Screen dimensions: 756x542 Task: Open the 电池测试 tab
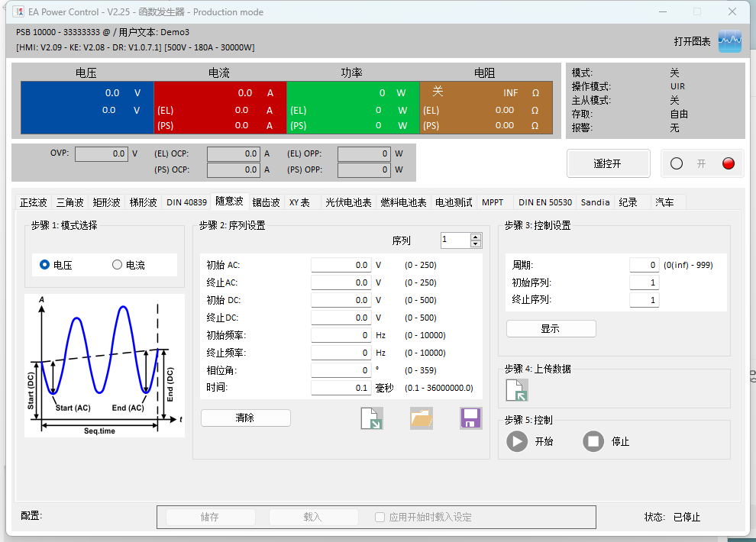point(454,202)
